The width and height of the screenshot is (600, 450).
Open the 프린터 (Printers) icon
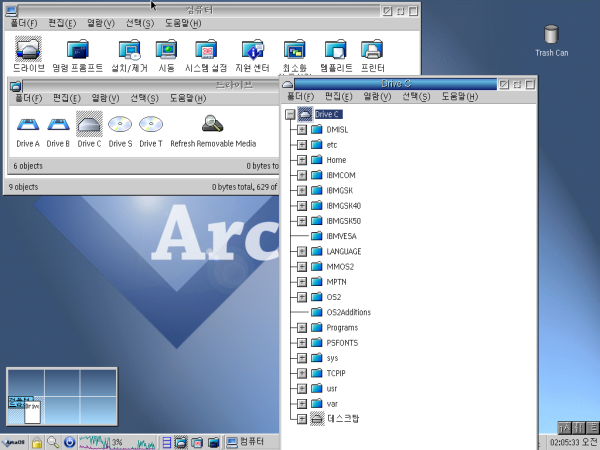(371, 48)
